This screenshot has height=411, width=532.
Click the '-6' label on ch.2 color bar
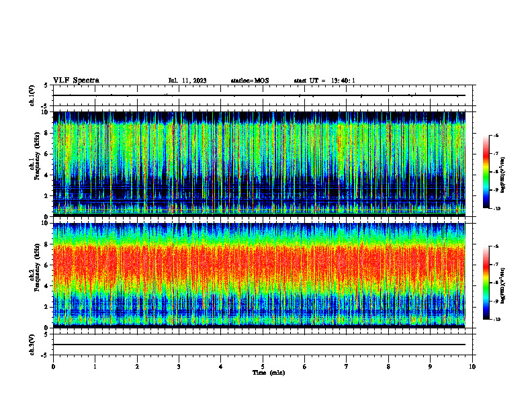click(496, 246)
